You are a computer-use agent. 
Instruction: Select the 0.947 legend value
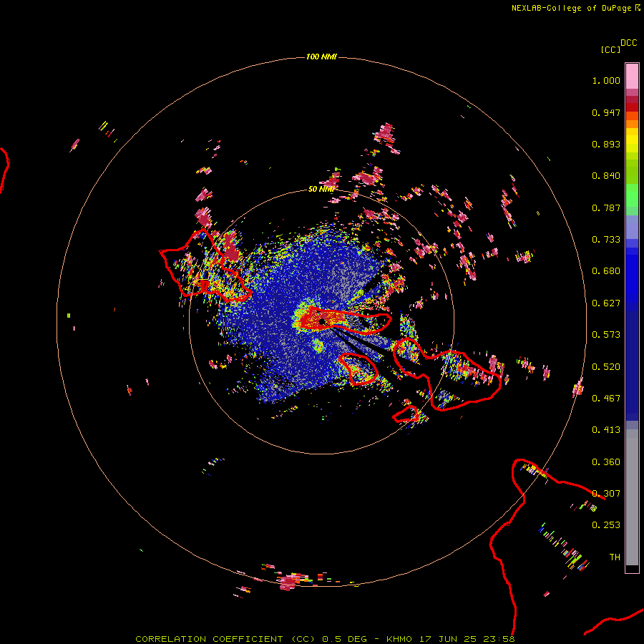tap(606, 112)
